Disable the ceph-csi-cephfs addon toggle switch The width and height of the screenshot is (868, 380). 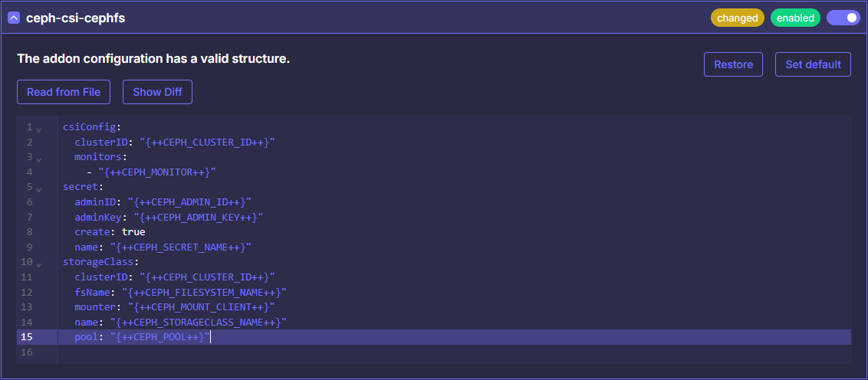click(x=843, y=18)
